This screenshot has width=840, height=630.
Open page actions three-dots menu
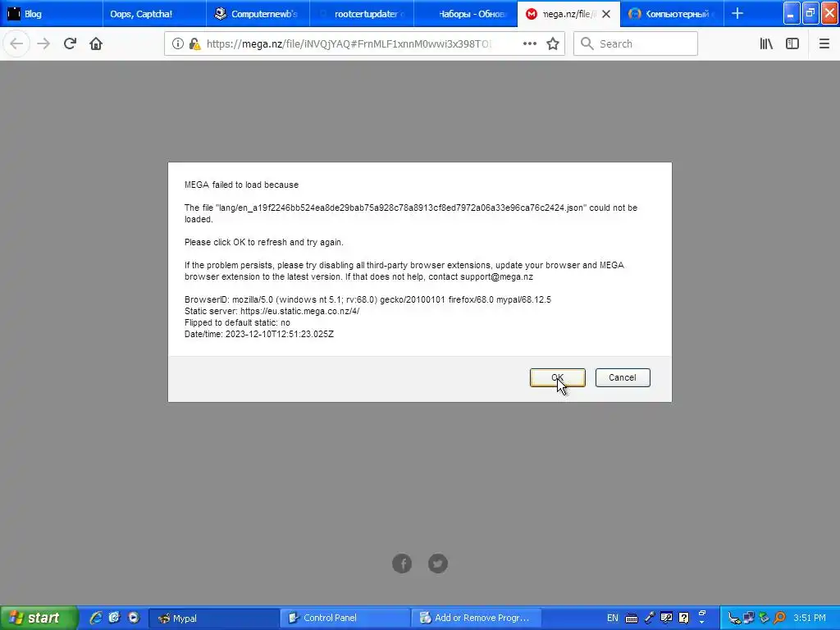point(530,44)
